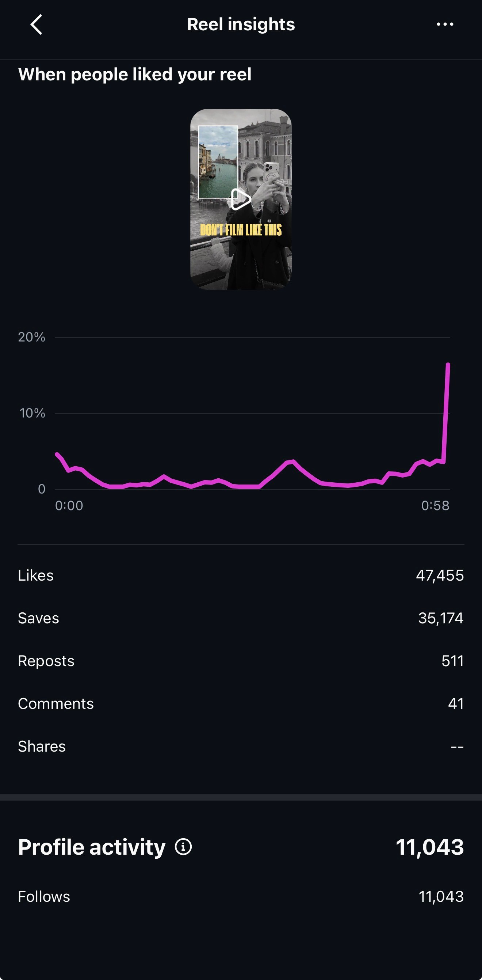Click the peak at the end of likes graph
The width and height of the screenshot is (482, 980).
pyautogui.click(x=448, y=365)
